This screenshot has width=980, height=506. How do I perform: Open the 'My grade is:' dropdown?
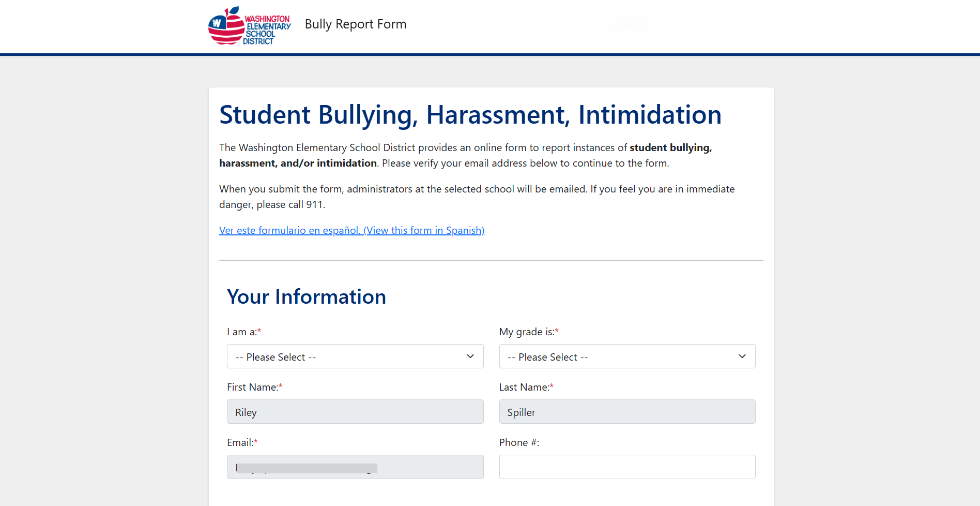click(627, 356)
